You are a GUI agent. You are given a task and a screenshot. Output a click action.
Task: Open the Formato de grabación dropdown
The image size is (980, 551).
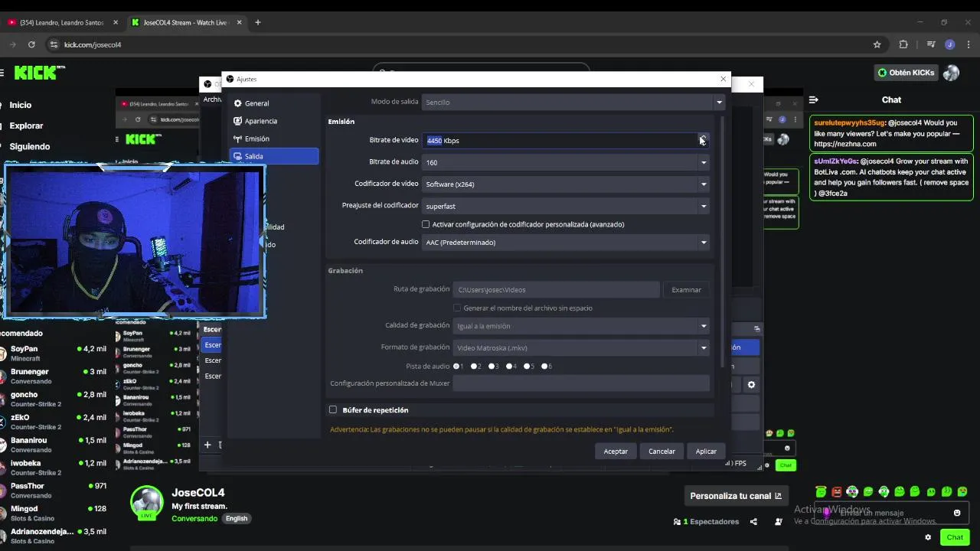pos(581,348)
